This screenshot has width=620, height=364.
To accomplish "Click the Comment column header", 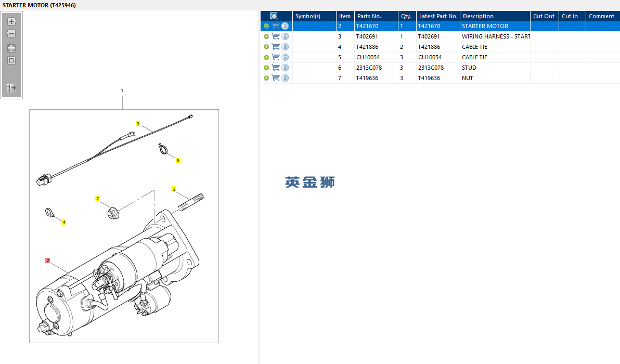I will (603, 16).
